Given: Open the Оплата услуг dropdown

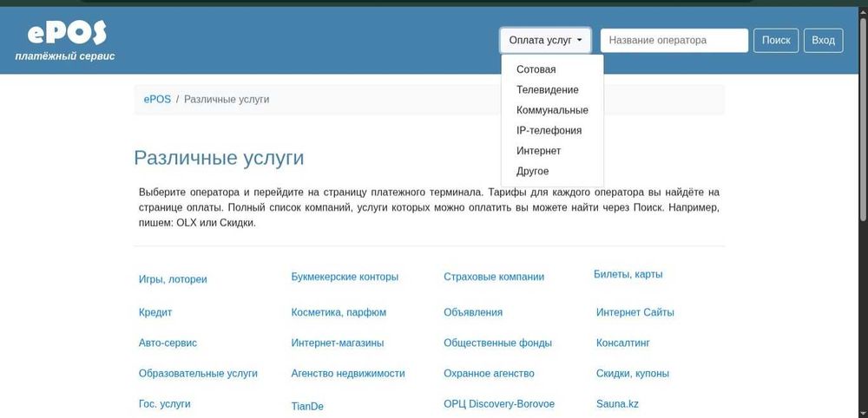Looking at the screenshot, I should click(x=545, y=41).
